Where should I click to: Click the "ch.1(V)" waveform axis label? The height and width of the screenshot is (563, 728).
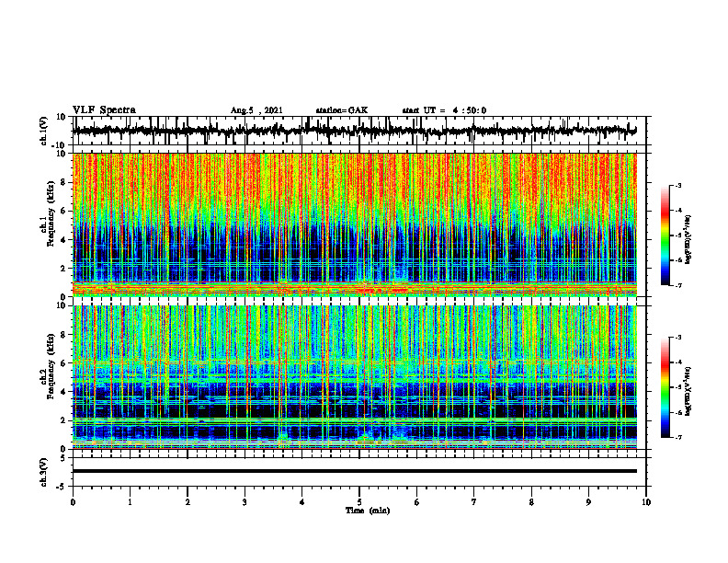(43, 131)
